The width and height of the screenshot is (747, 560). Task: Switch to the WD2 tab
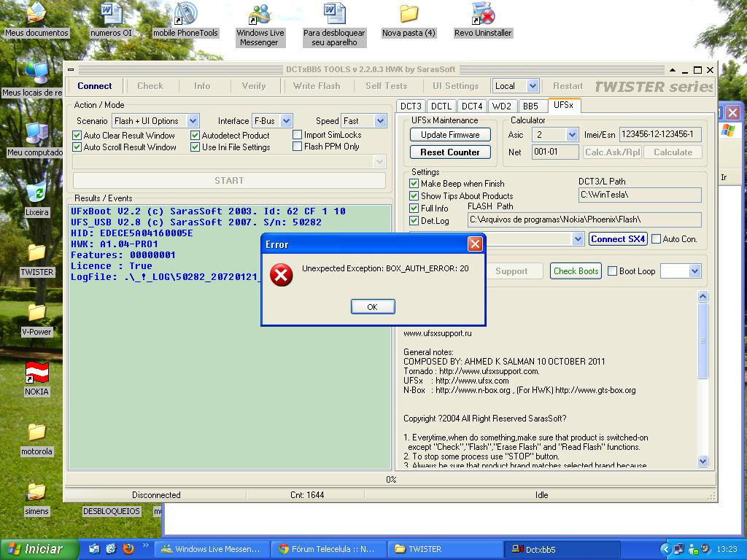tap(502, 106)
